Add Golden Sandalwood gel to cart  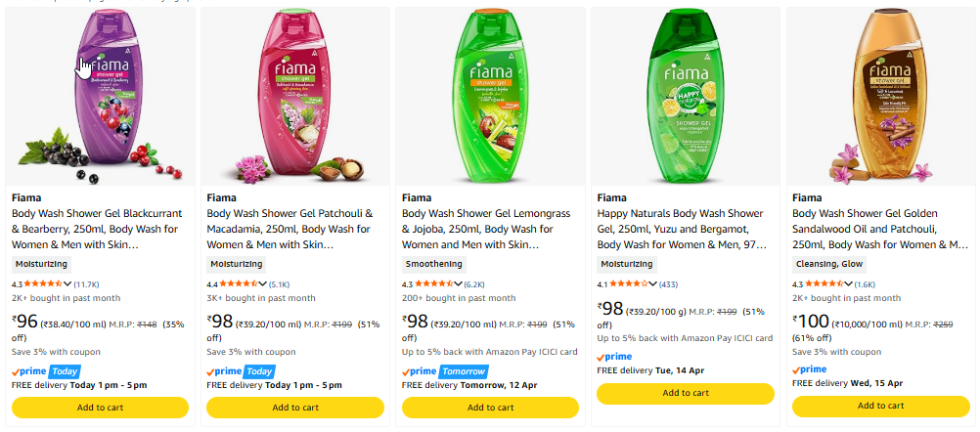(x=880, y=406)
